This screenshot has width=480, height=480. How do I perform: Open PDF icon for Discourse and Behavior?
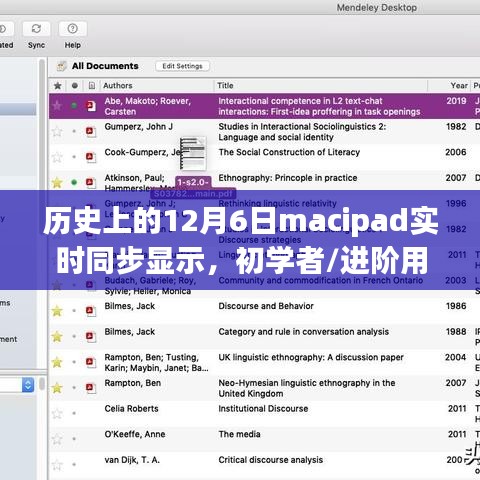click(90, 311)
